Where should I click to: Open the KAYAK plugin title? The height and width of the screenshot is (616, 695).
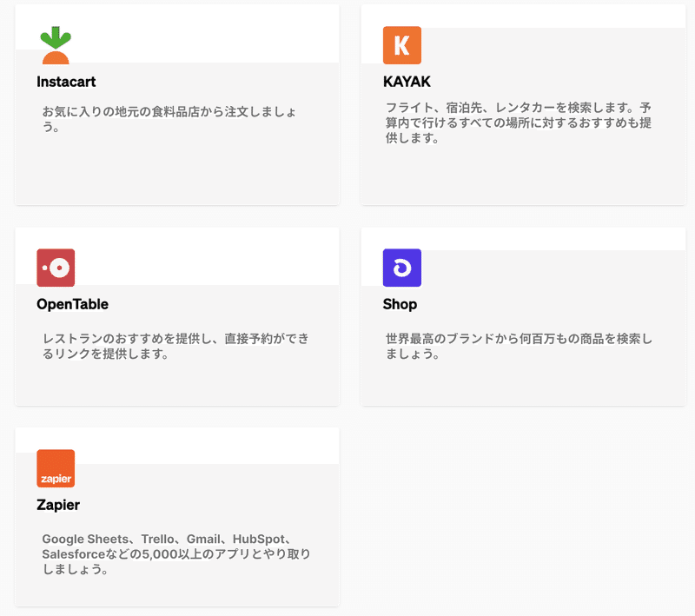(x=407, y=82)
